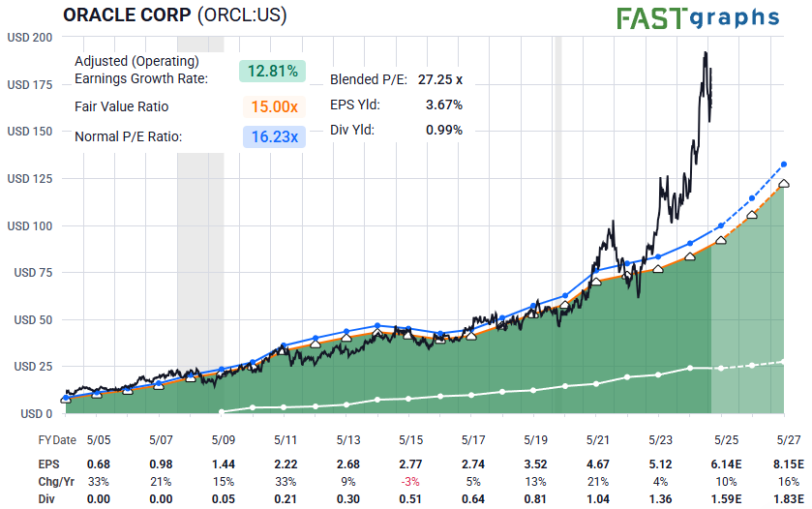Viewport: 812px width, 509px height.
Task: Click the Normal P/E Ratio label
Action: (129, 136)
